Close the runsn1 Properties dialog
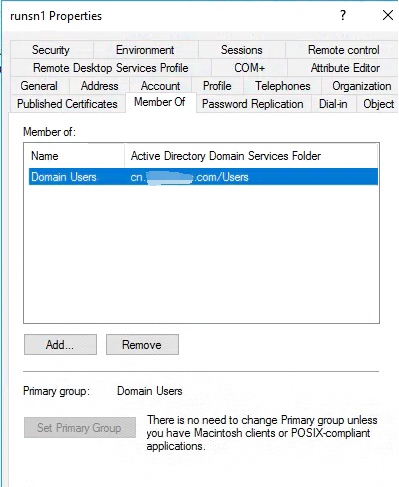Screen dimensions: 399x487 click(388, 15)
